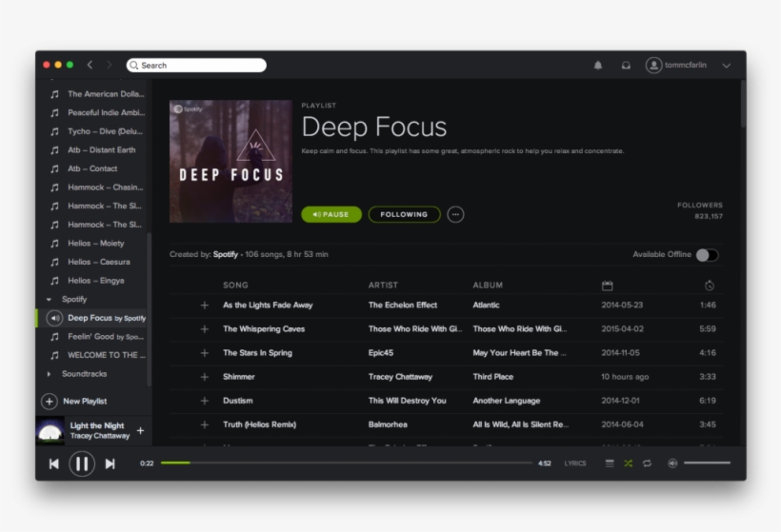Sort by the ALBUM column header
Image resolution: width=781 pixels, height=532 pixels.
pos(488,286)
